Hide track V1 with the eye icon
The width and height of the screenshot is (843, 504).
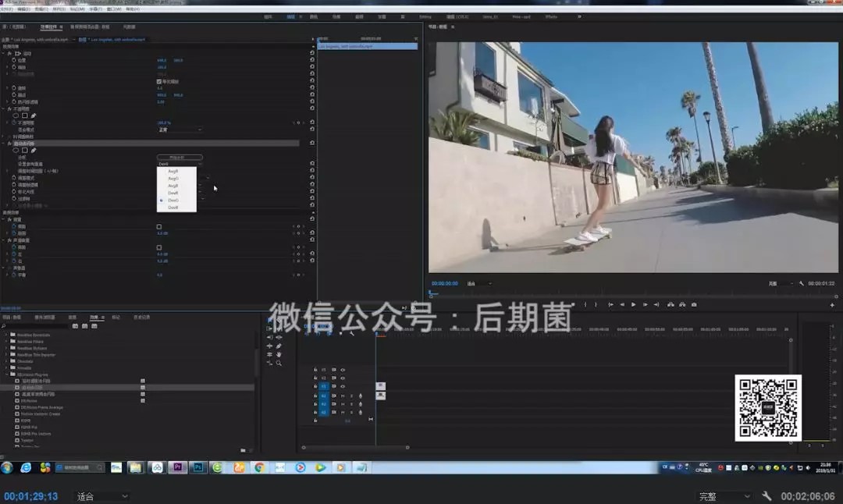click(x=343, y=386)
